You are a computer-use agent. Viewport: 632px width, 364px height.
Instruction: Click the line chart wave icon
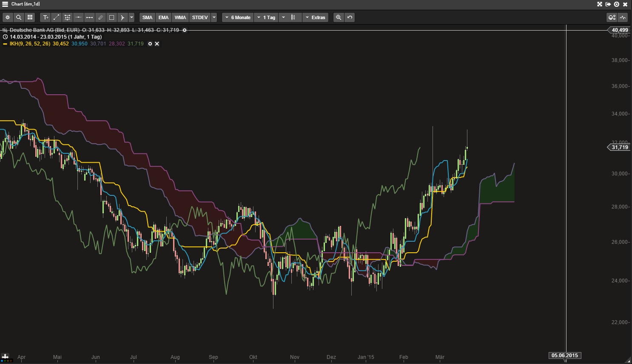pos(623,17)
